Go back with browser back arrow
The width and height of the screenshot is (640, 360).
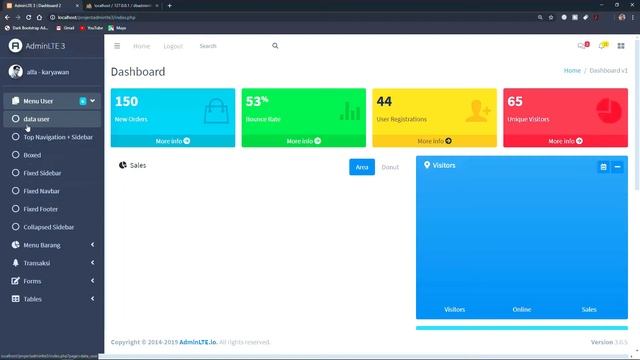click(7, 18)
